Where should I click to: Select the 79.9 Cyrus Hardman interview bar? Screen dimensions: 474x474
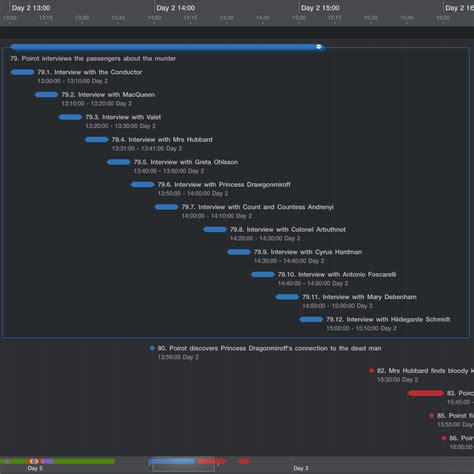(239, 252)
